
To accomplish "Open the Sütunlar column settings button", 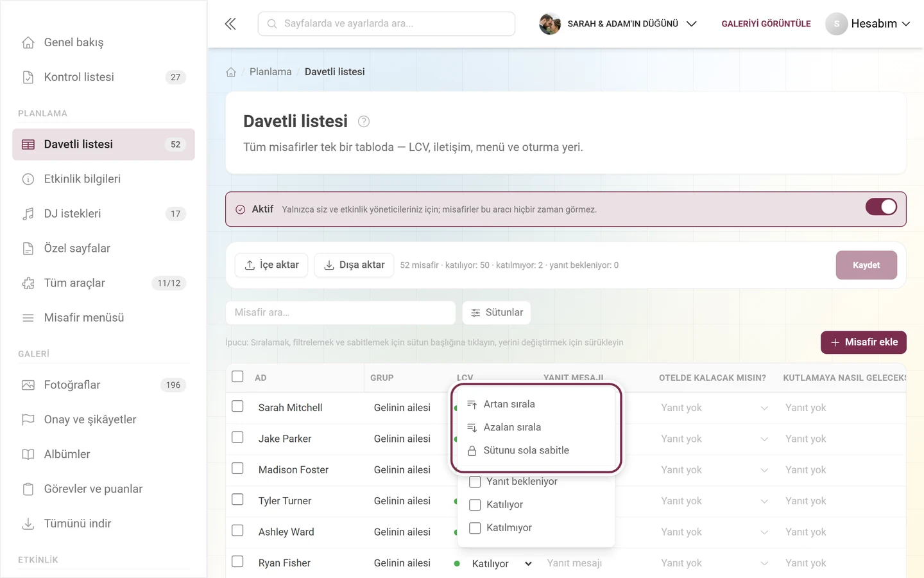I will point(497,313).
